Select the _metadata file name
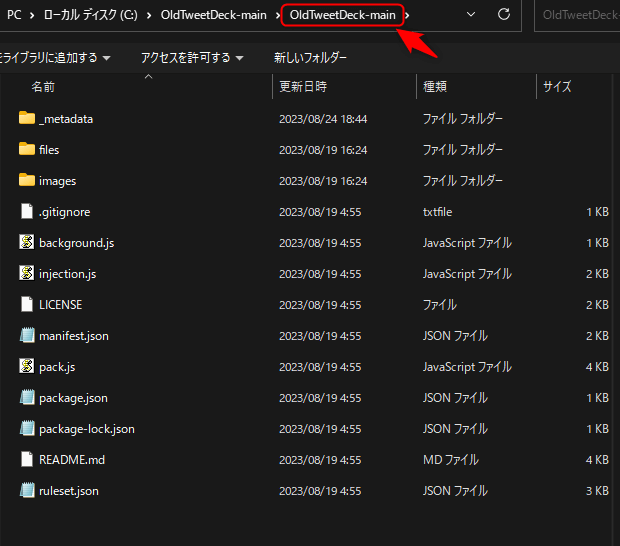 point(66,119)
